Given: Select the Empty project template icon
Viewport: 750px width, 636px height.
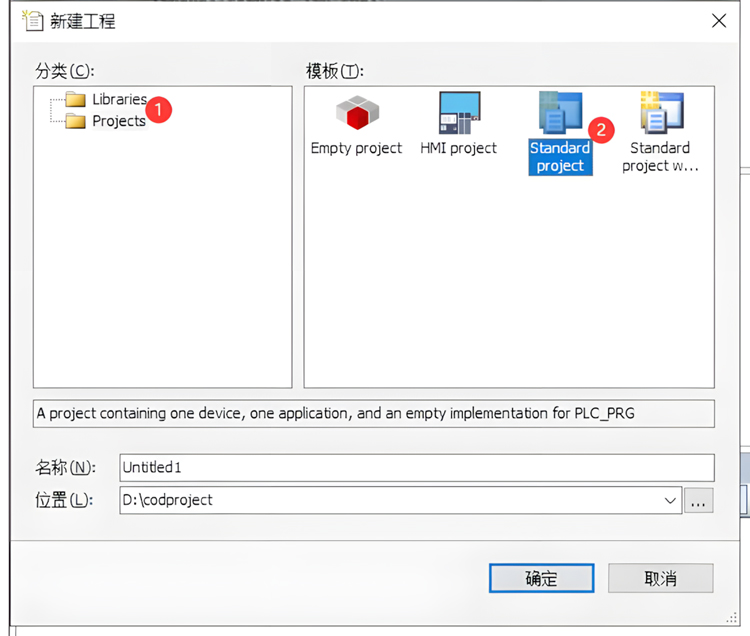Looking at the screenshot, I should coord(357,113).
